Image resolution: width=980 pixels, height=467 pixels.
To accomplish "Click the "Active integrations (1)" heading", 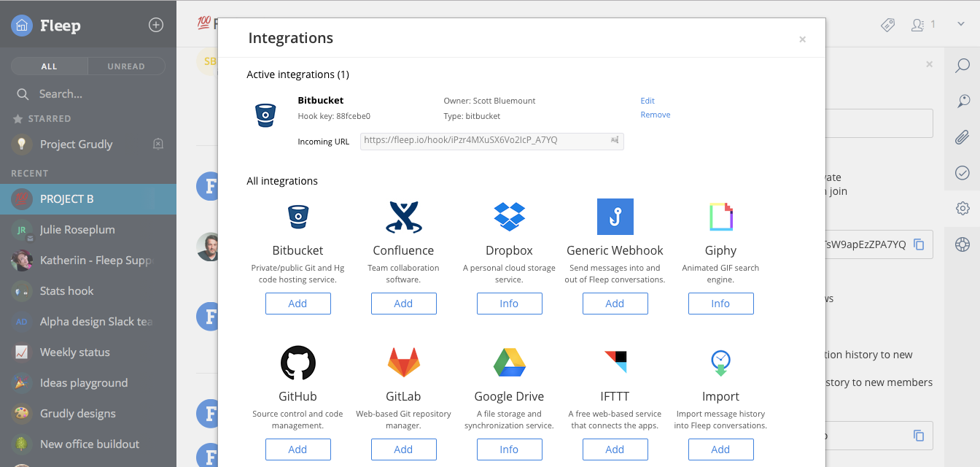I will click(x=297, y=74).
